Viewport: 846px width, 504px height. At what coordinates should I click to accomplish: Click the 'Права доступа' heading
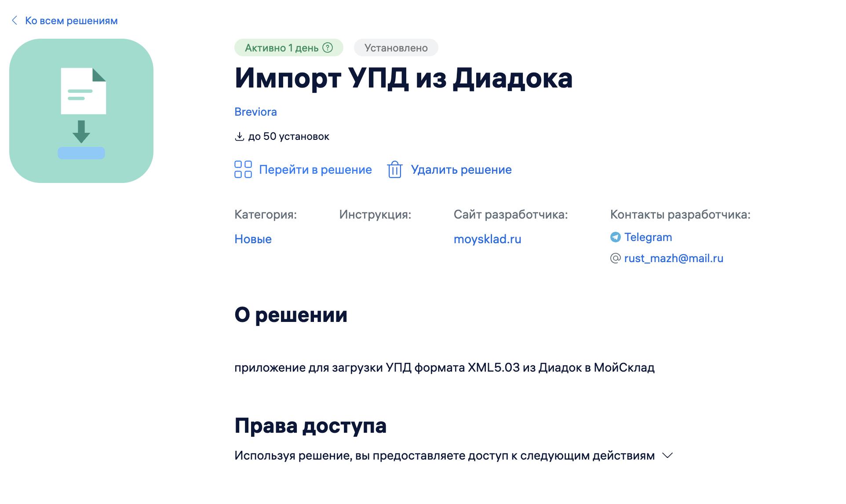coord(310,426)
